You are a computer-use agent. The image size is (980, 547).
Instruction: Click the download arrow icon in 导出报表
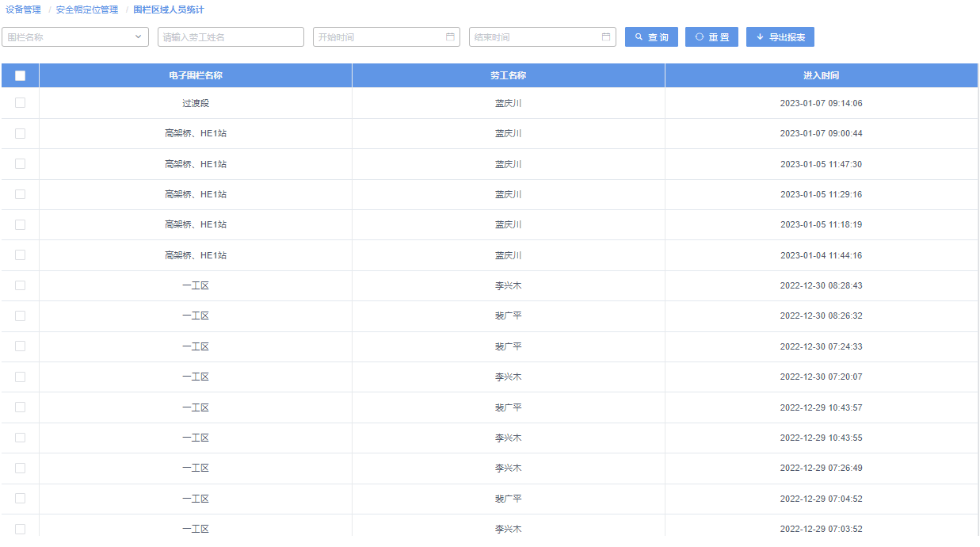point(760,37)
